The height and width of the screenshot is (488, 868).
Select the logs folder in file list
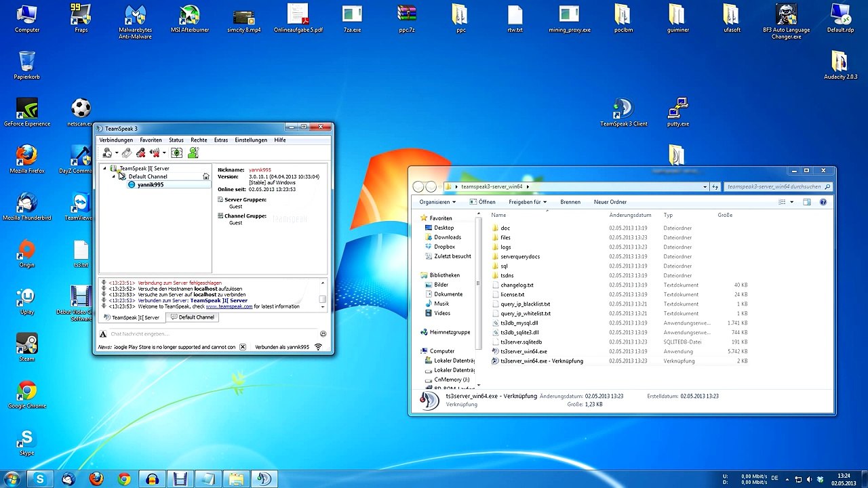500,247
